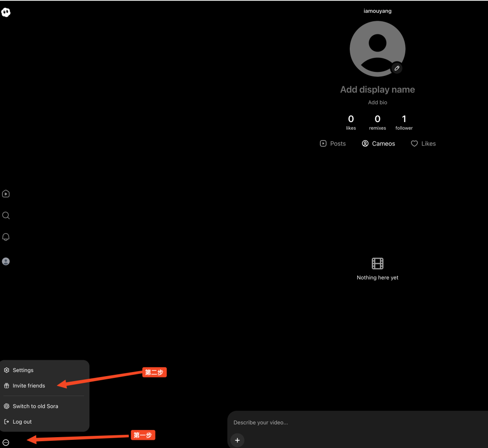
Task: Open the 1 follower count
Action: coord(404,122)
